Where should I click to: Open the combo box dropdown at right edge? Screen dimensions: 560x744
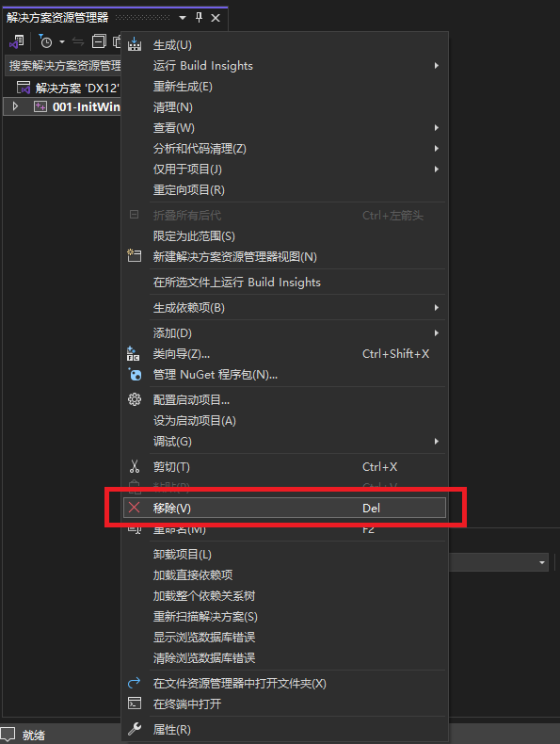541,562
